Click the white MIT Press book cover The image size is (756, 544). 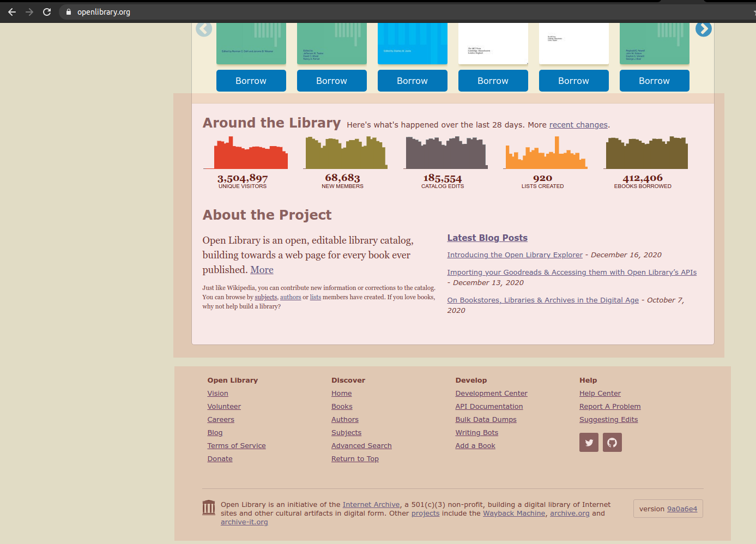pyautogui.click(x=493, y=44)
